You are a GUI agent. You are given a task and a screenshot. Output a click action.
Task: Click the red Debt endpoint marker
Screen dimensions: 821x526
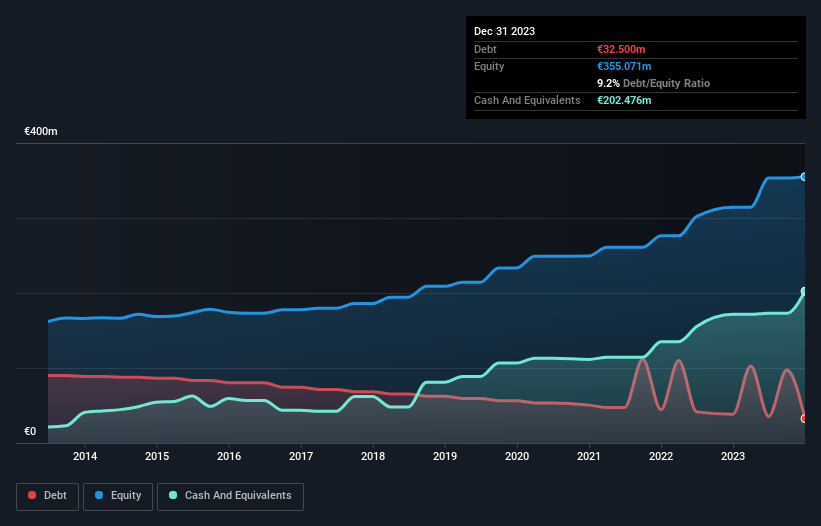(804, 419)
